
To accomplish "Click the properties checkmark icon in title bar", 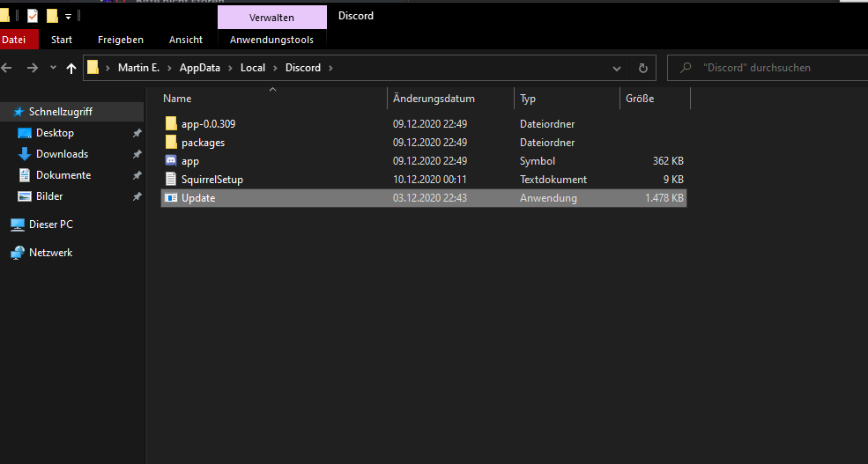I will (x=33, y=16).
